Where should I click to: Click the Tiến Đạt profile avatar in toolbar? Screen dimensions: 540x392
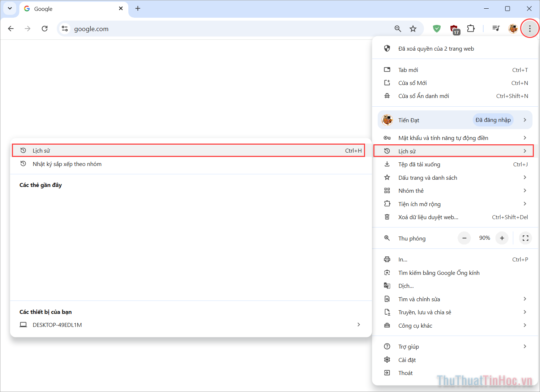click(x=513, y=29)
